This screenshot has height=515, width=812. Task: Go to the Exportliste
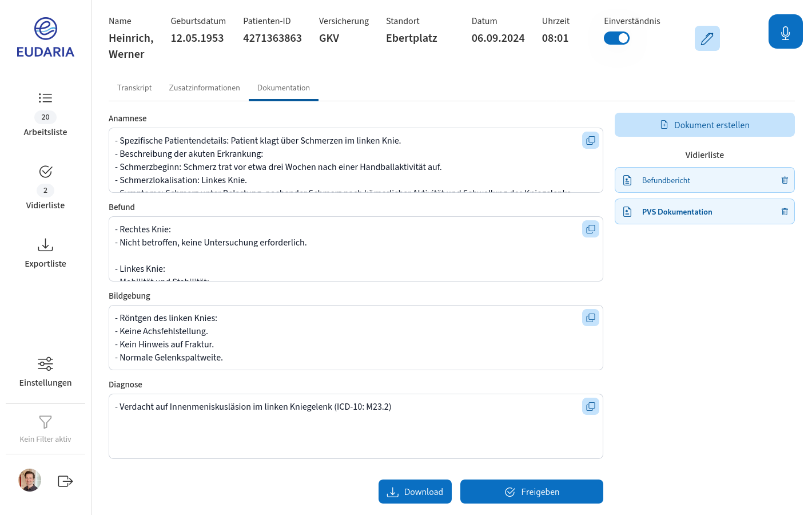click(45, 253)
